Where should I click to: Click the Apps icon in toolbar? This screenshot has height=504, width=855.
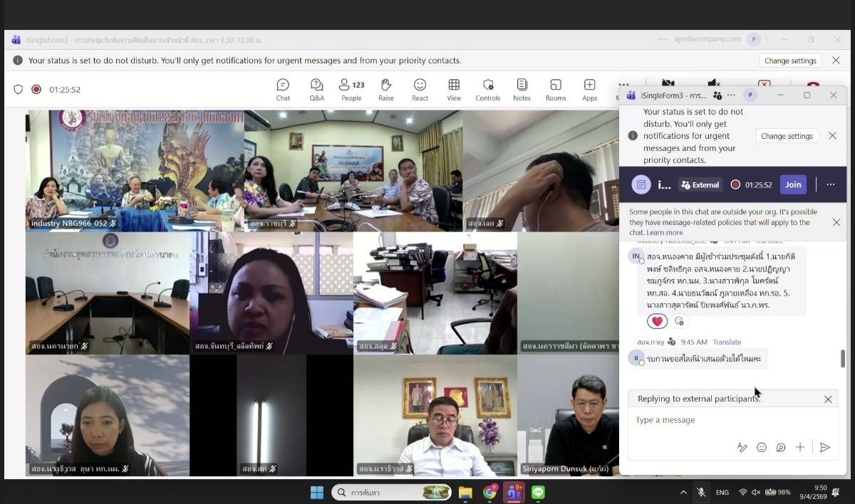[589, 90]
